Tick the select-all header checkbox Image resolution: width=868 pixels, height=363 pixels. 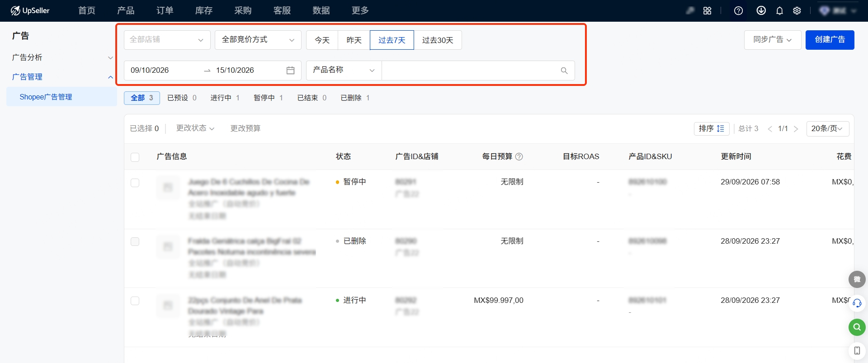pyautogui.click(x=135, y=157)
